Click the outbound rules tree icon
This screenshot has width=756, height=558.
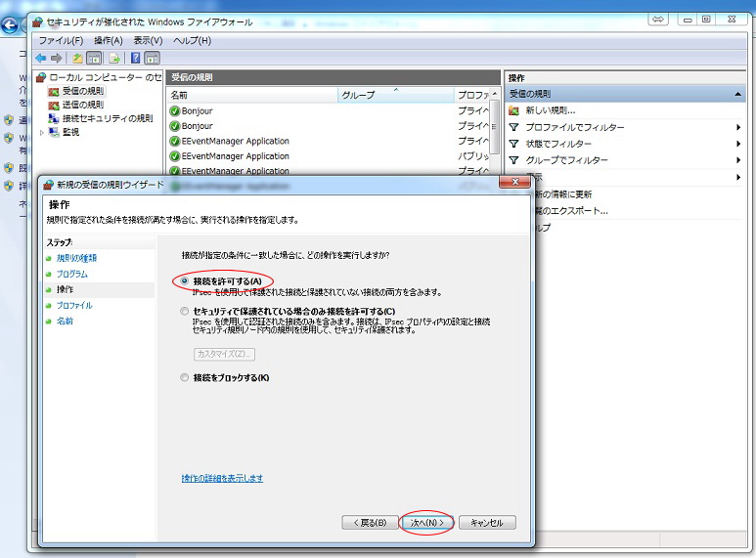(x=54, y=105)
